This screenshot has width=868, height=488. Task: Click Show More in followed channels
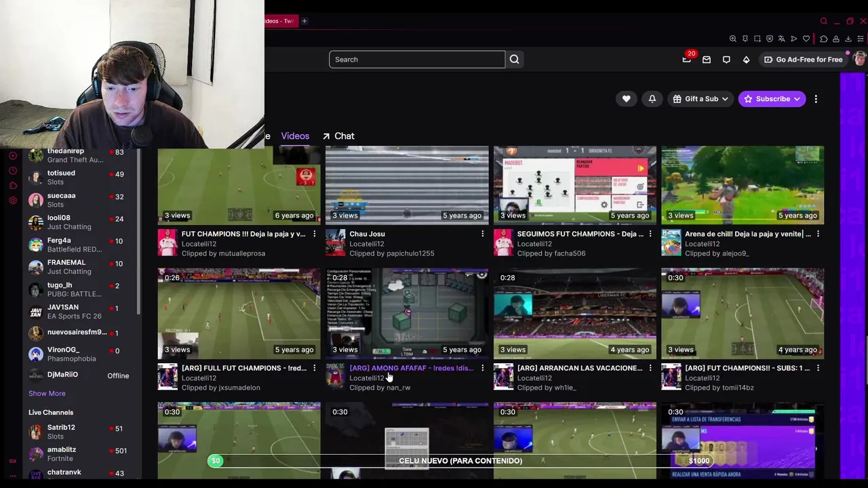47,393
